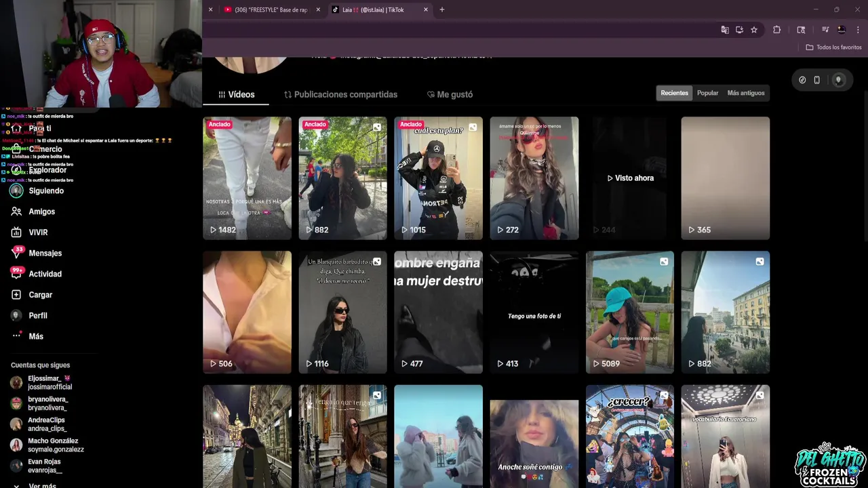The width and height of the screenshot is (868, 488).
Task: Open Eljossimar_ followed account
Action: pos(42,383)
